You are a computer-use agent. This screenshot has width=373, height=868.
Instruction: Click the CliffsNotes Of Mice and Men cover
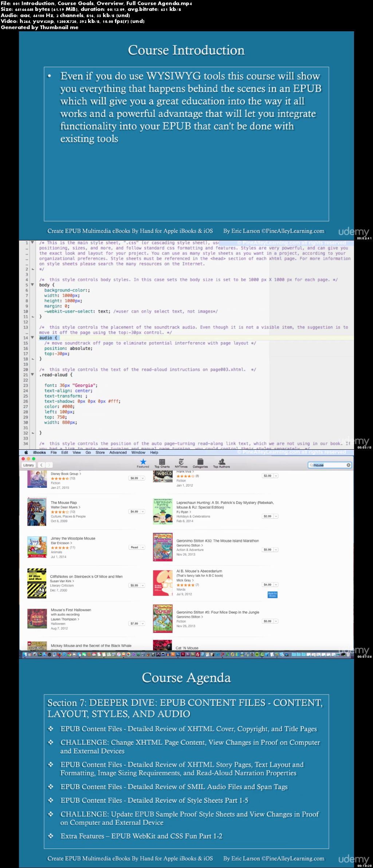(x=37, y=583)
